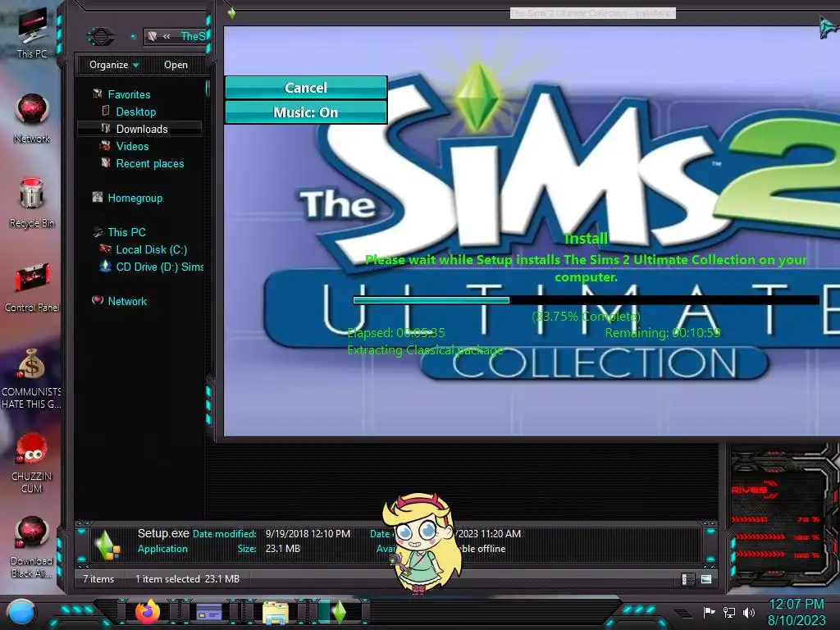Image resolution: width=840 pixels, height=630 pixels.
Task: Open COMMUNISTS HATE THIS G... desktop shortcut
Action: pyautogui.click(x=32, y=379)
